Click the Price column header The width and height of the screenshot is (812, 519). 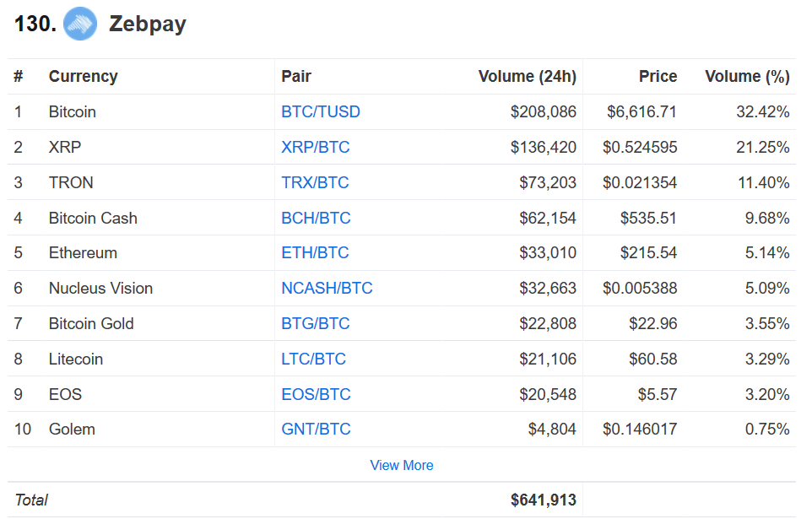pyautogui.click(x=658, y=77)
